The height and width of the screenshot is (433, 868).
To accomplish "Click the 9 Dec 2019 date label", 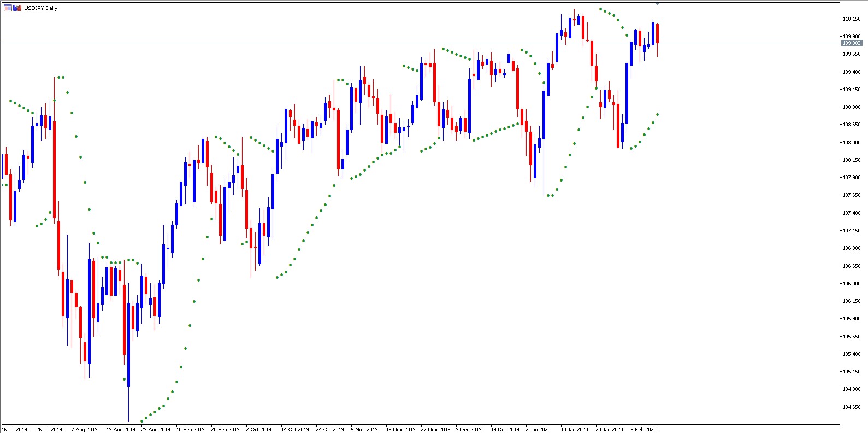I will click(469, 429).
